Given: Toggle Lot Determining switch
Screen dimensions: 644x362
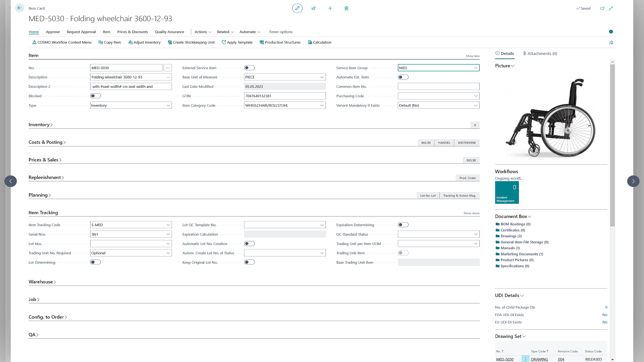Looking at the screenshot, I should [x=96, y=262].
